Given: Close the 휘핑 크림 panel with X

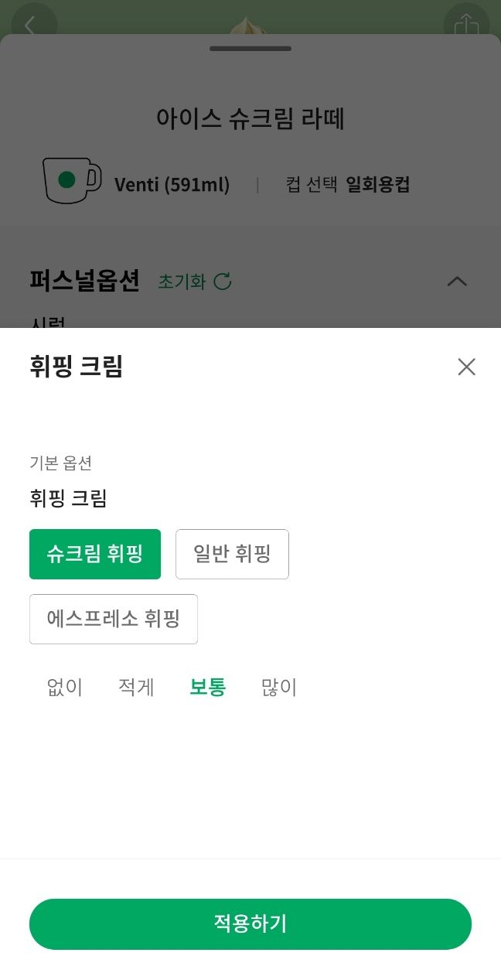Looking at the screenshot, I should (x=466, y=367).
